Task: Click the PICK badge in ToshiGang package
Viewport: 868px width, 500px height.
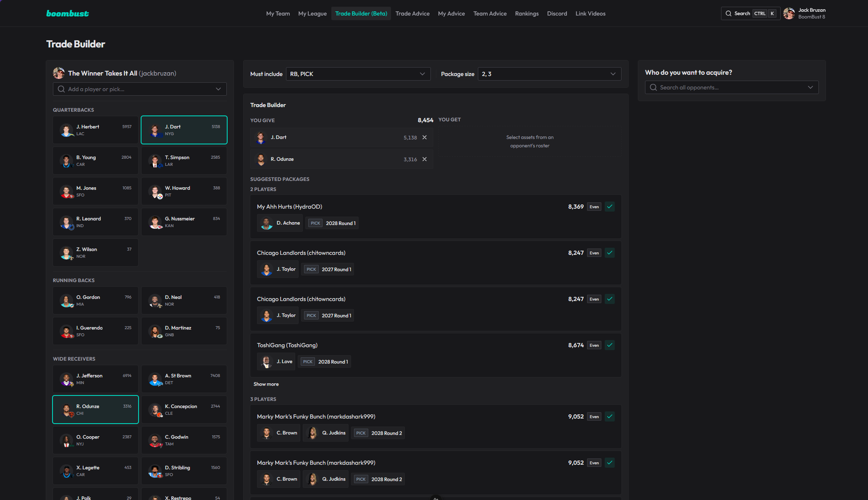Action: pyautogui.click(x=308, y=361)
